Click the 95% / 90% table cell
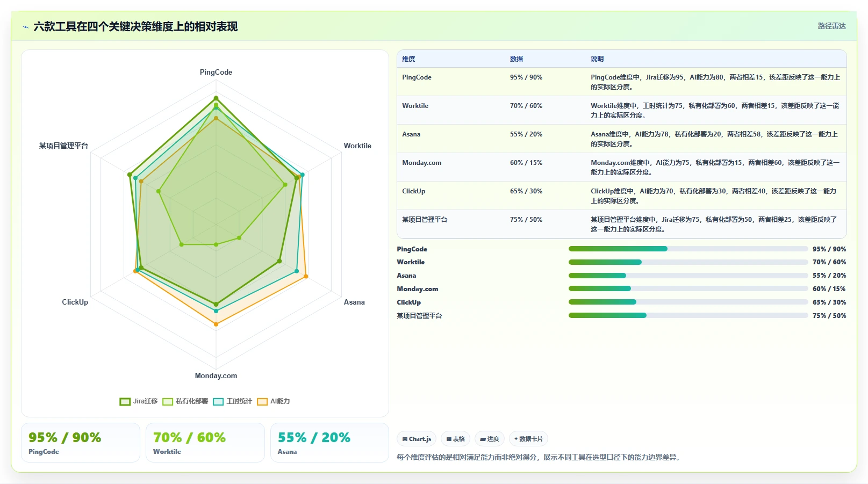Screen dimensions: 868x484 click(x=526, y=77)
